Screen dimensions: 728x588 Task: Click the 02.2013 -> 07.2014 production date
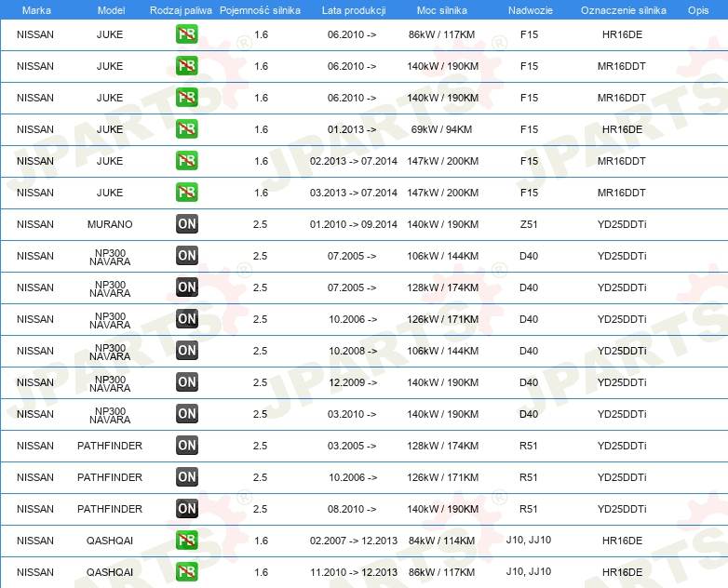point(354,161)
